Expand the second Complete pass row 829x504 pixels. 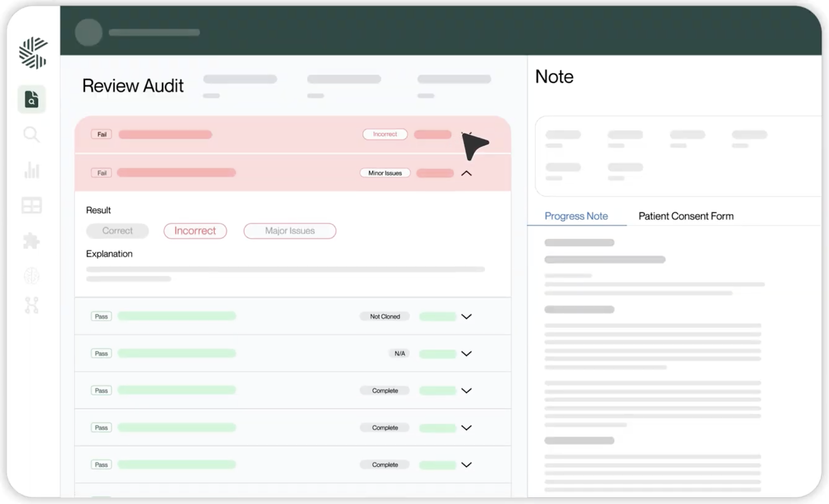tap(466, 428)
